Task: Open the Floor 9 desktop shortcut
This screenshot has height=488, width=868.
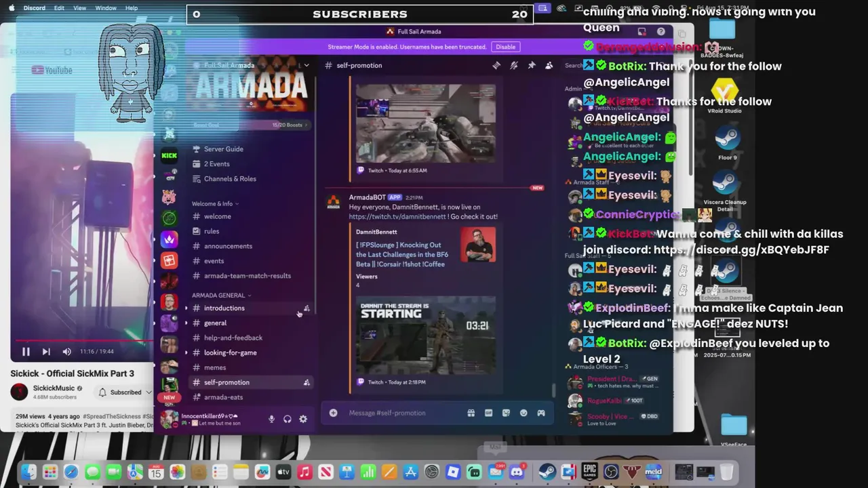Action: [727, 143]
